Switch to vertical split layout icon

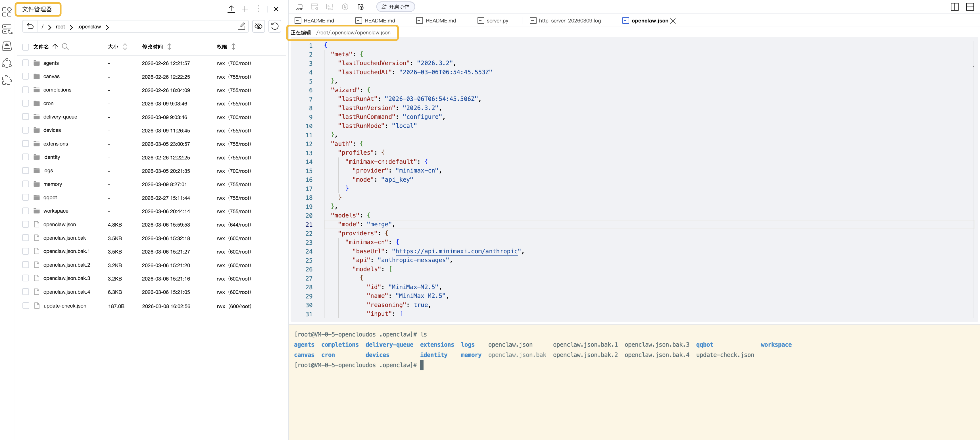[954, 7]
